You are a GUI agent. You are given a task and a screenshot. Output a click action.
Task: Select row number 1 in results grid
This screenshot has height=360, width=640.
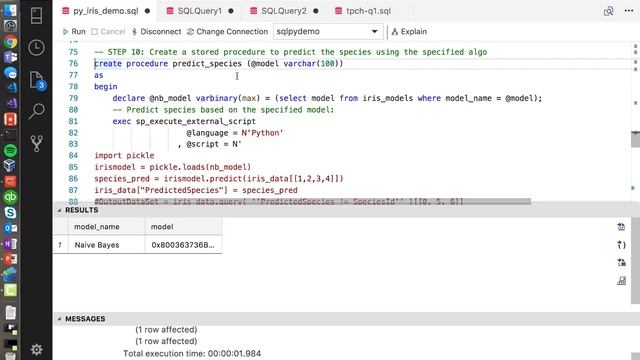[x=60, y=245]
